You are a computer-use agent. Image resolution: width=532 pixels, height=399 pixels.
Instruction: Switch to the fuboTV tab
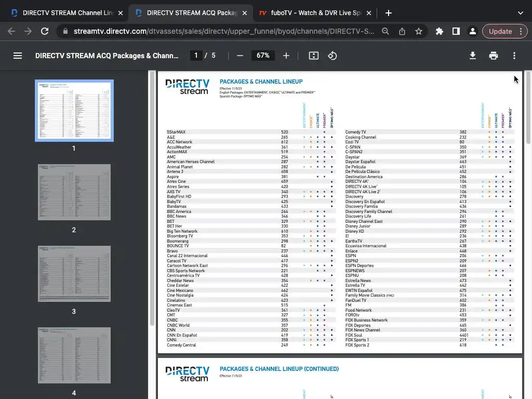pos(315,13)
